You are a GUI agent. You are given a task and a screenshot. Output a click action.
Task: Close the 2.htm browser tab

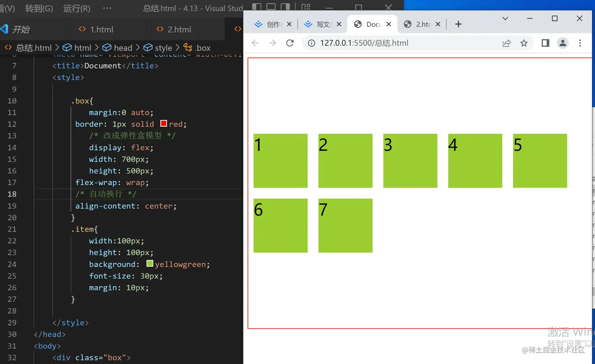(438, 24)
